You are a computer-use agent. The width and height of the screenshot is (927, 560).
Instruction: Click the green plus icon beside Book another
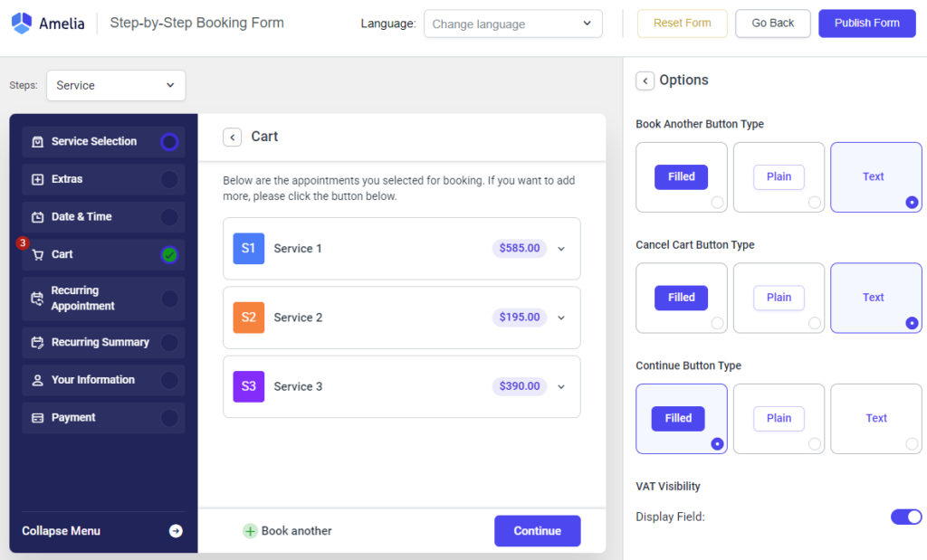coord(249,531)
